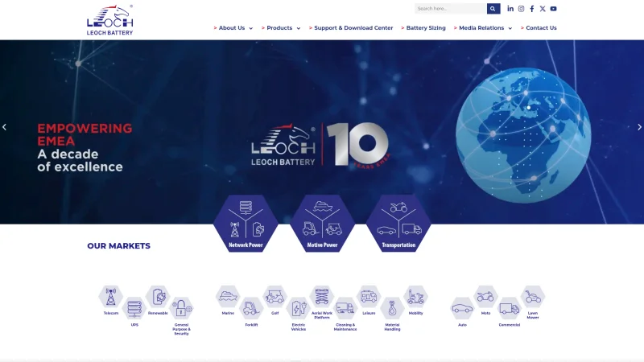The width and height of the screenshot is (644, 362).
Task: Select the Forklift market icon
Action: 251,308
